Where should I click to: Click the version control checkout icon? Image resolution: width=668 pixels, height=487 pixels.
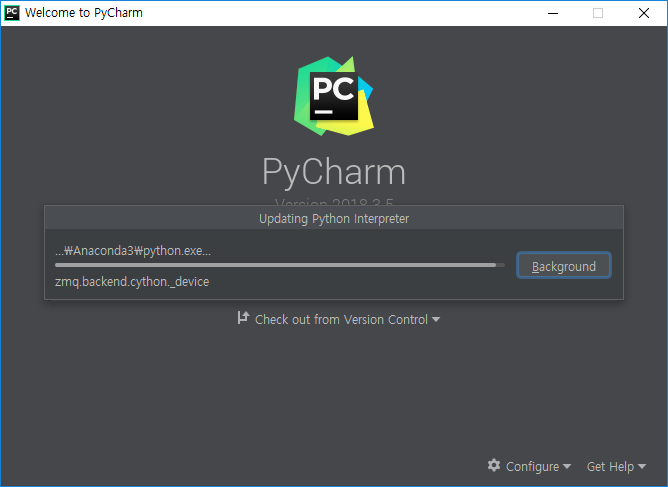click(243, 318)
